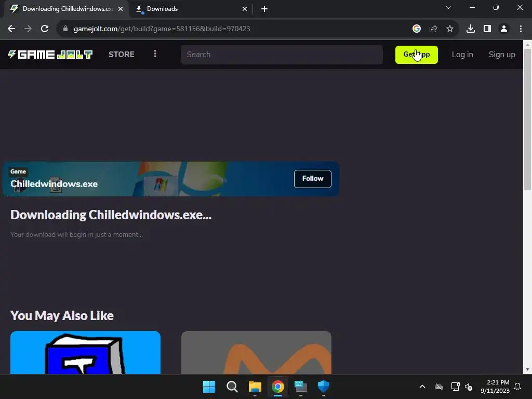Click the network display tray icon
This screenshot has width=532, height=399.
coord(455,387)
